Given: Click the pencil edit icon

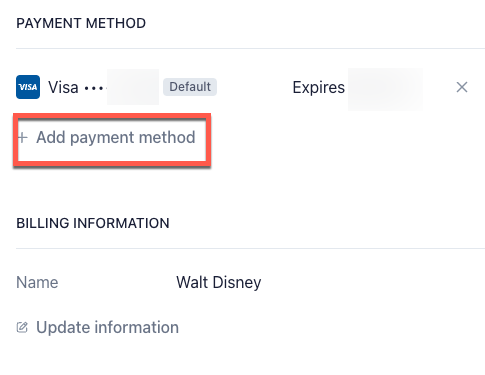Looking at the screenshot, I should click(x=22, y=327).
